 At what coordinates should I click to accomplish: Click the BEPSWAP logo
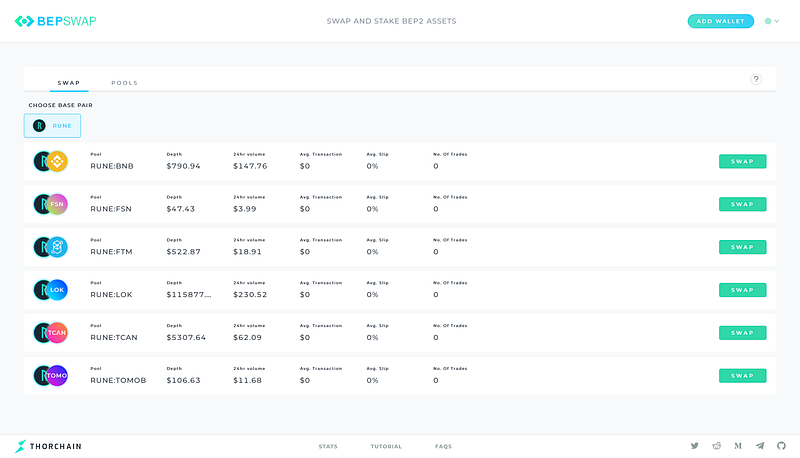[55, 21]
